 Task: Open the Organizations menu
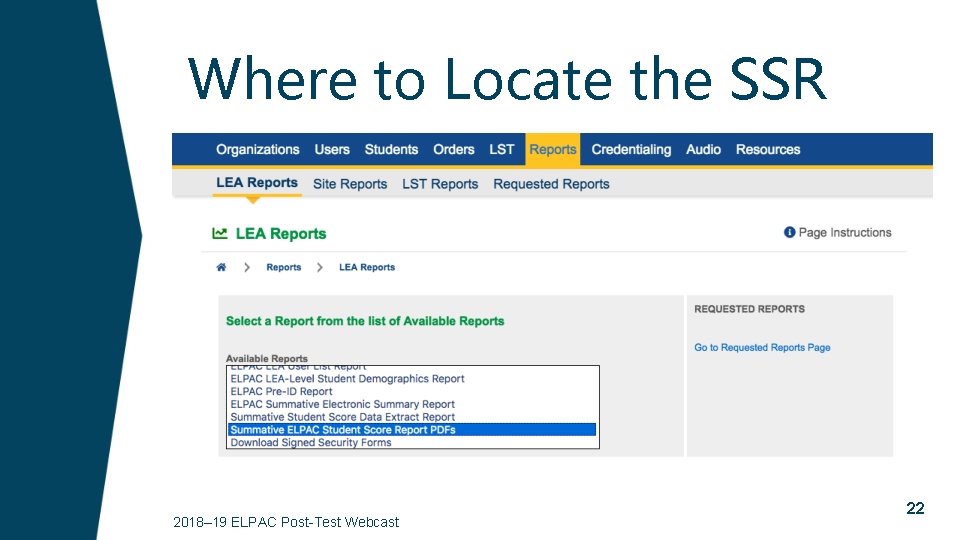point(258,149)
